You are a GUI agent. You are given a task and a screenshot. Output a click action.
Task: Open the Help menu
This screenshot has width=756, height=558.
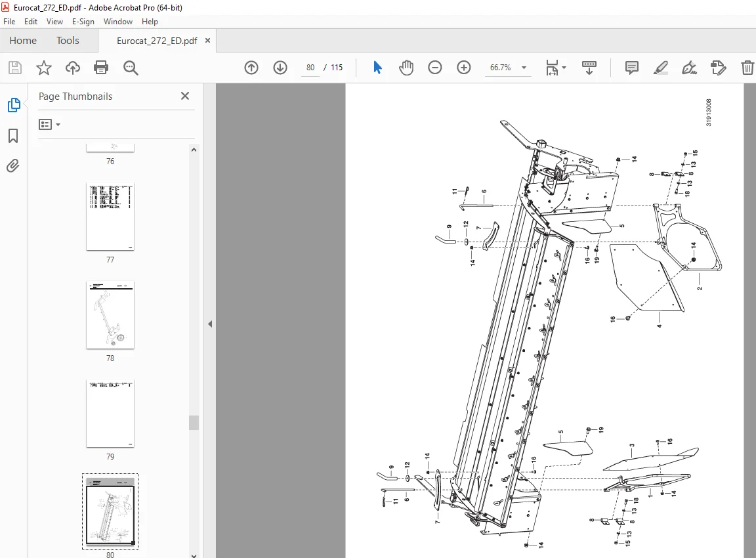click(x=150, y=22)
